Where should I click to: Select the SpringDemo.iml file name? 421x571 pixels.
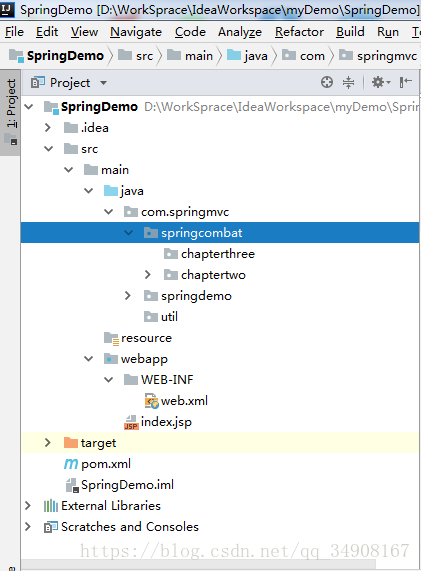[x=127, y=485]
